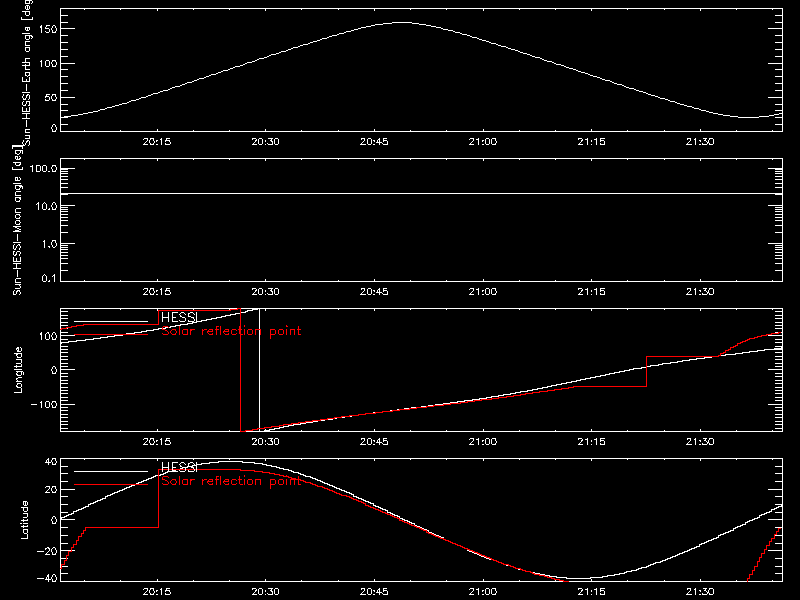This screenshot has height=600, width=800.
Task: Click Moon angle plot's 20:15 time label
Action: (x=157, y=292)
